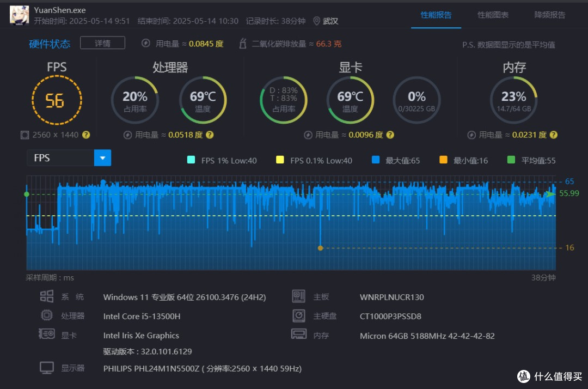This screenshot has height=389, width=588.
Task: Click the monitor icon beside 显示器
Action: pos(47,368)
